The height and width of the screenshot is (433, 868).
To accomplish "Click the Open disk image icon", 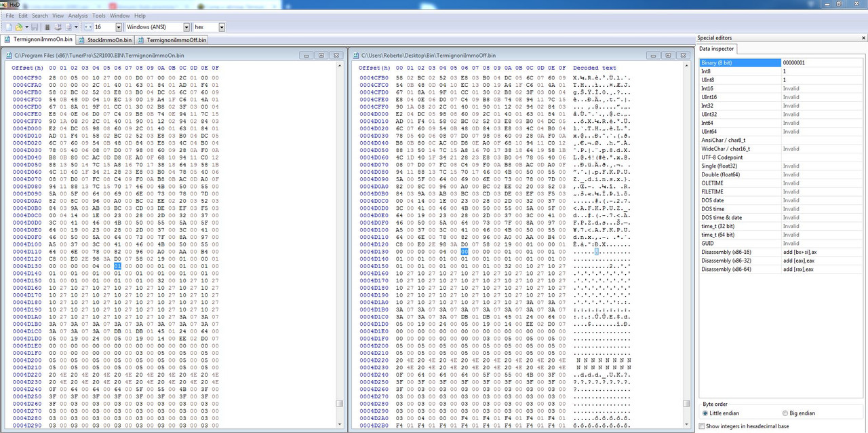I will 68,27.
